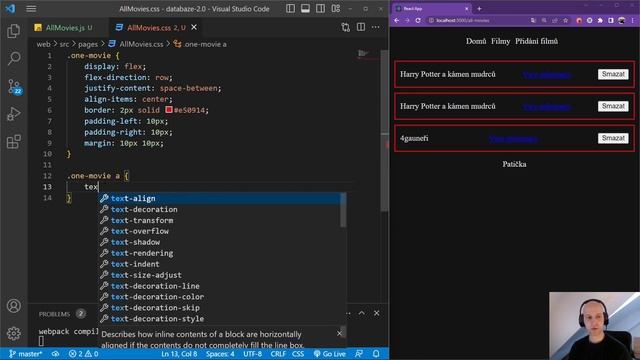
Task: Click '.one-movie a' breadcrumb symbol
Action: pos(205,44)
